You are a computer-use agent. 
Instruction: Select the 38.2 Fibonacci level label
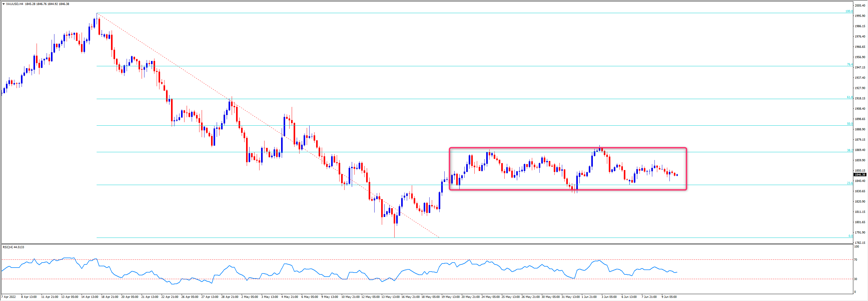tap(850, 150)
